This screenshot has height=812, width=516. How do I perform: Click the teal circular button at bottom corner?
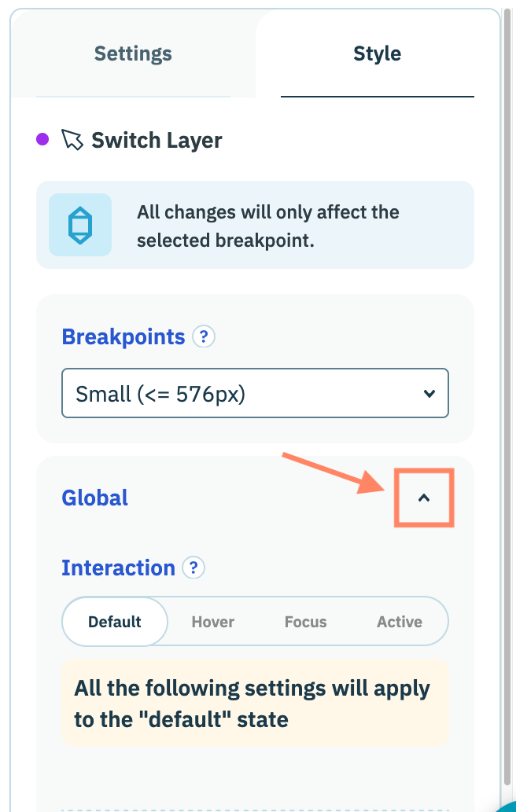(x=510, y=806)
